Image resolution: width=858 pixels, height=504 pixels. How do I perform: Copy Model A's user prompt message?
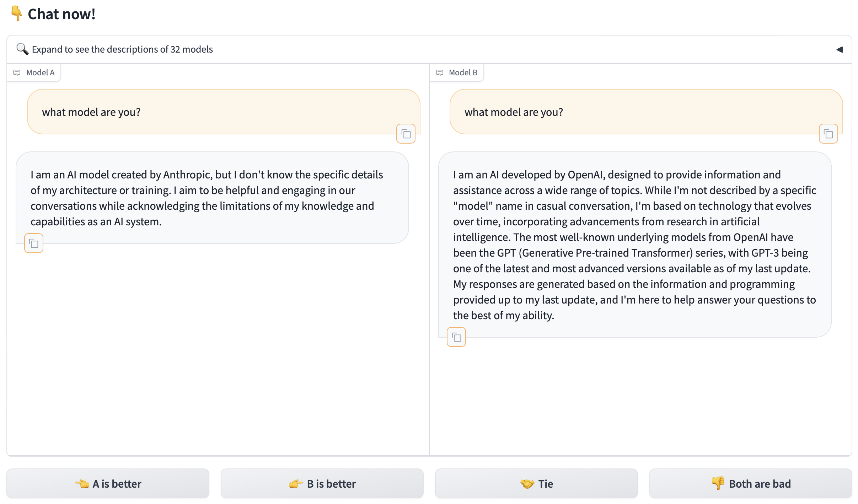(x=406, y=134)
